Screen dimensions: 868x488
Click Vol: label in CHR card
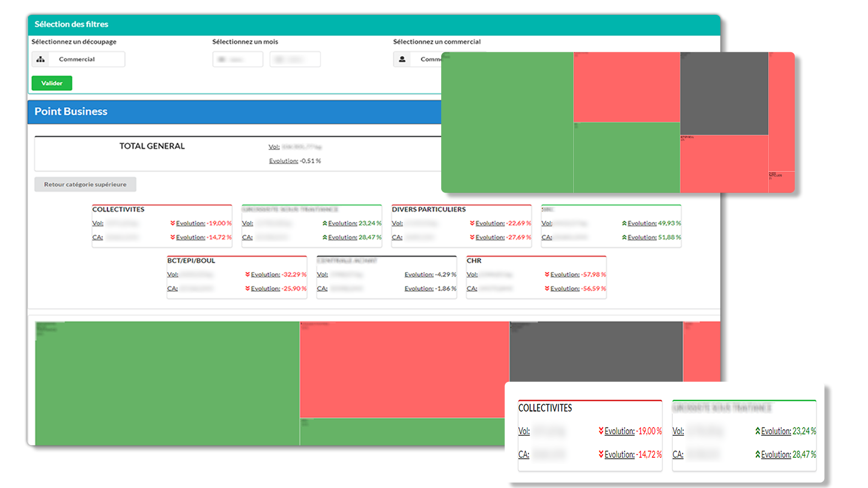[472, 274]
